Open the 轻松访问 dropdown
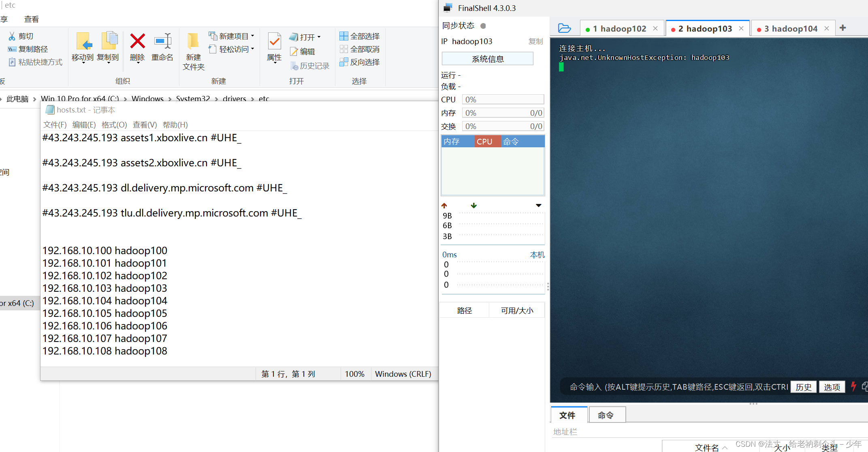The height and width of the screenshot is (452, 868). pos(252,49)
